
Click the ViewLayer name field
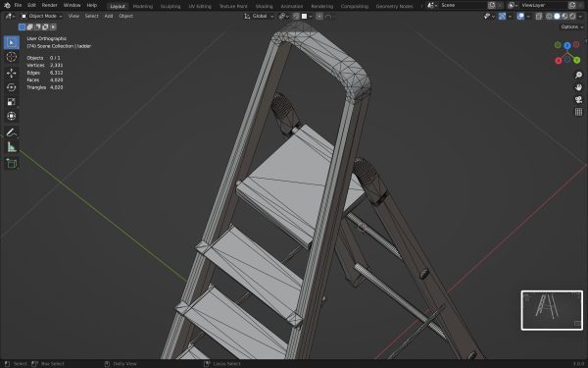(x=543, y=5)
